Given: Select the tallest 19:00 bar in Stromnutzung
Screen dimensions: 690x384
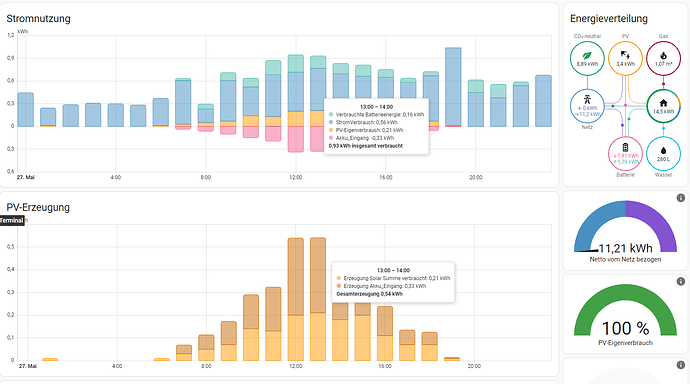Looking at the screenshot, I should point(453,87).
